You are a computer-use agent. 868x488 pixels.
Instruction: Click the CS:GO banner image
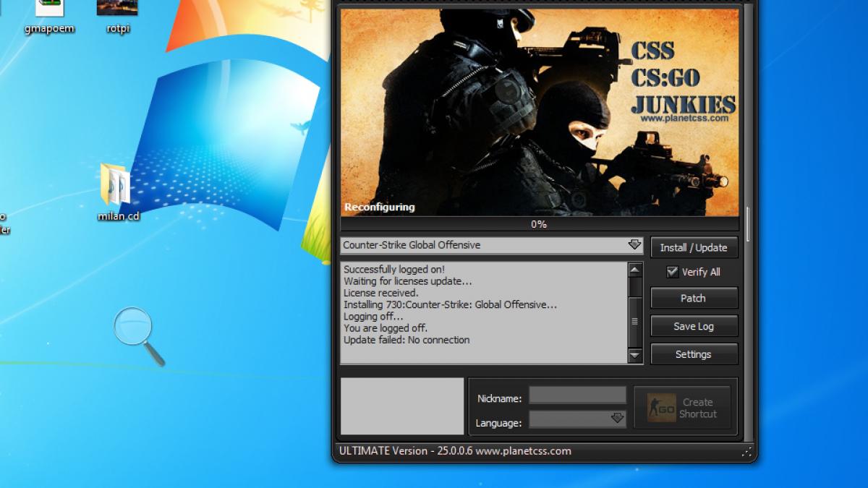540,112
